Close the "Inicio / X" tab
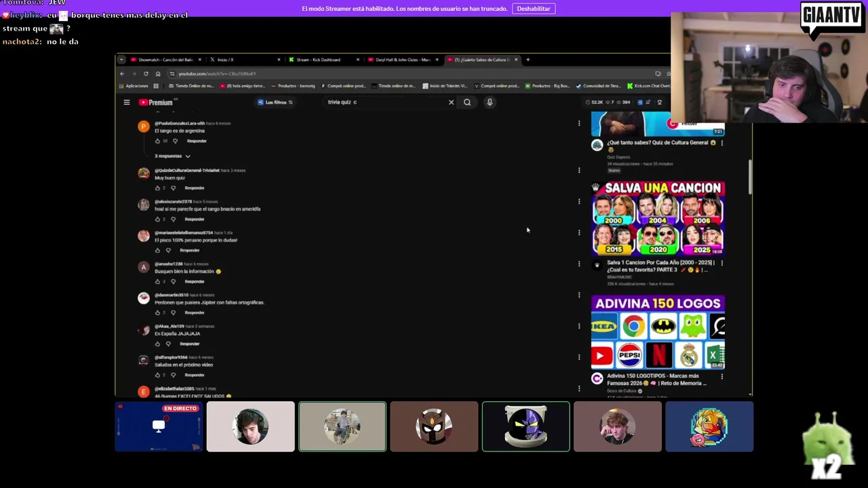Screen dimensions: 868x488 click(279, 60)
